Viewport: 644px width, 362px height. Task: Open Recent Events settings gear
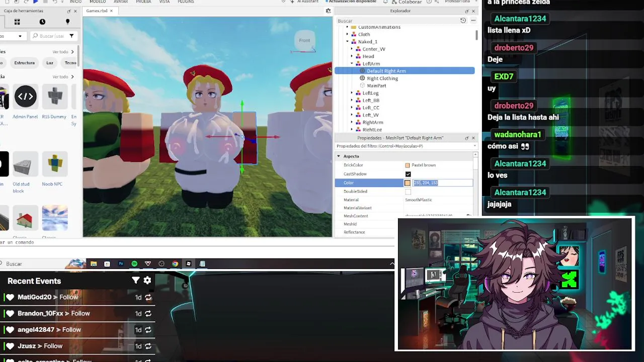pyautogui.click(x=147, y=281)
